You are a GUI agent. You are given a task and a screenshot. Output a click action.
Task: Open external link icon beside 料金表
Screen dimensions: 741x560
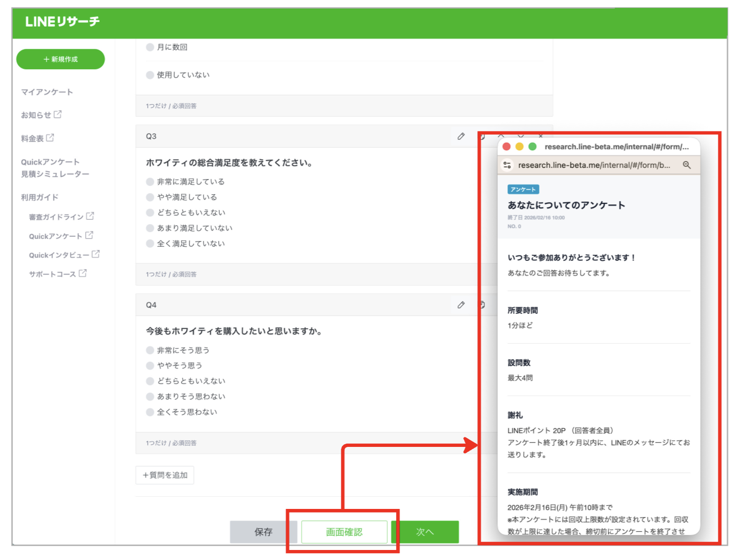tap(50, 138)
